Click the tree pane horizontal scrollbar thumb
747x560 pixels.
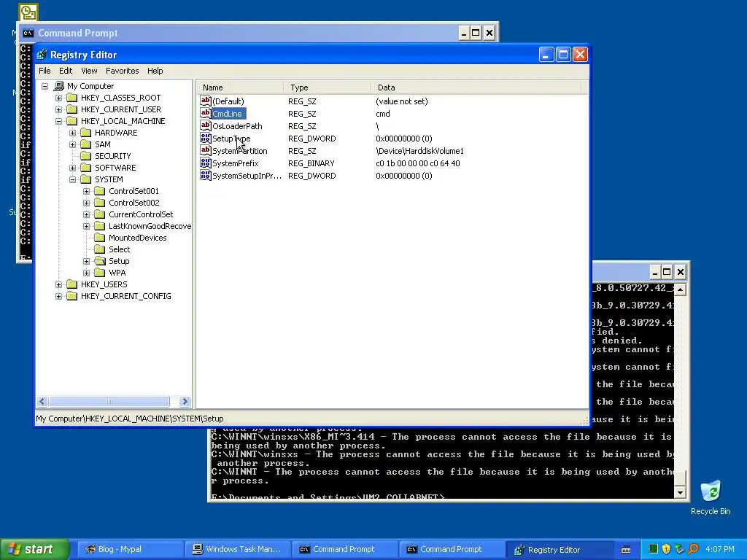coord(109,402)
